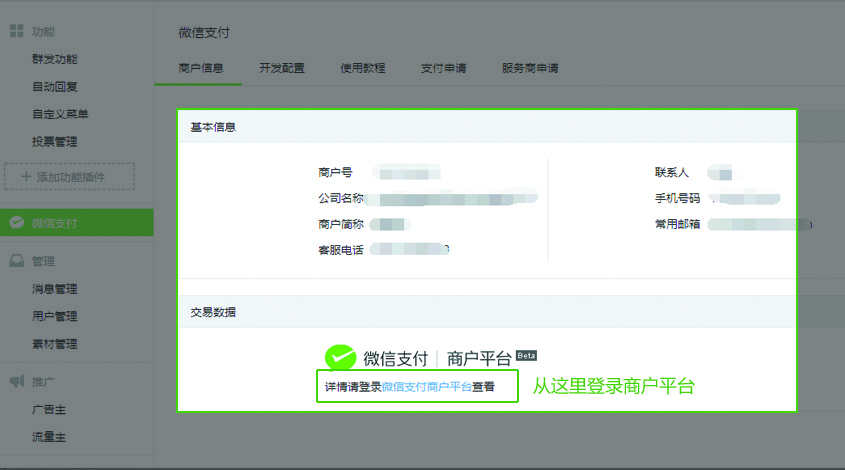The height and width of the screenshot is (470, 845).
Task: Open 投票管理 in the sidebar
Action: pyautogui.click(x=54, y=142)
